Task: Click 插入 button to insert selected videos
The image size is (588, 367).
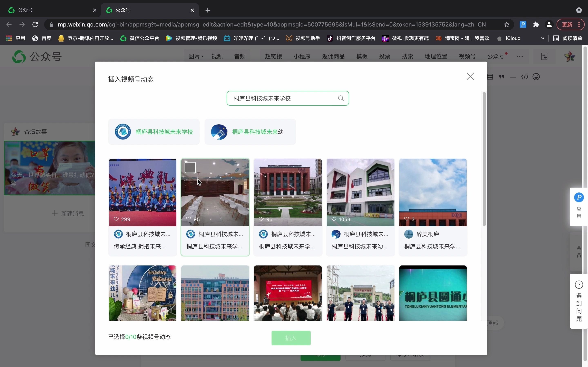Action: (x=291, y=338)
